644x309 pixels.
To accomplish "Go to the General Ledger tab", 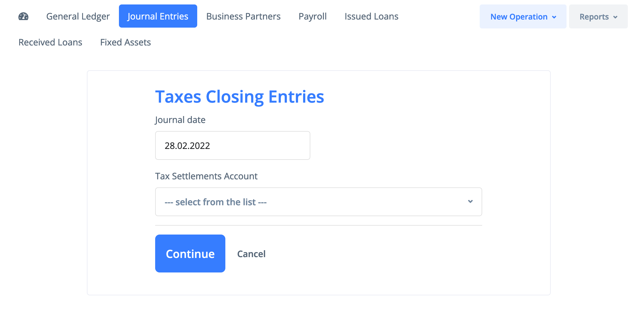I will [78, 16].
